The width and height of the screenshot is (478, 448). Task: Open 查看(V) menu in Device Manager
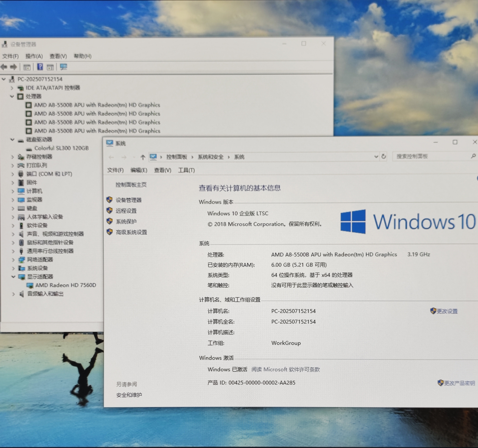click(x=58, y=56)
